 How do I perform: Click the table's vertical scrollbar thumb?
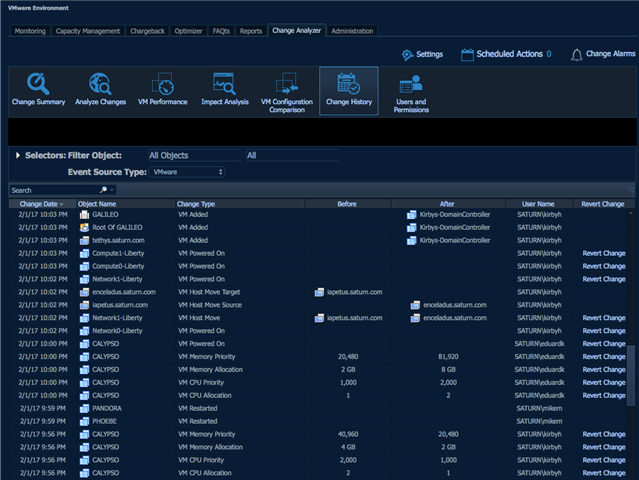(x=630, y=376)
